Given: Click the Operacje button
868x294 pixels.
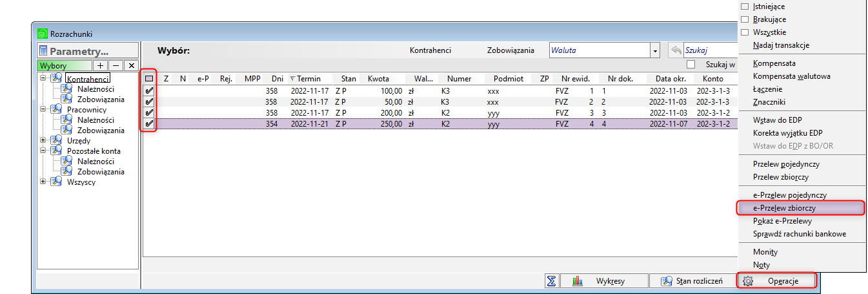Looking at the screenshot, I should coord(776,281).
